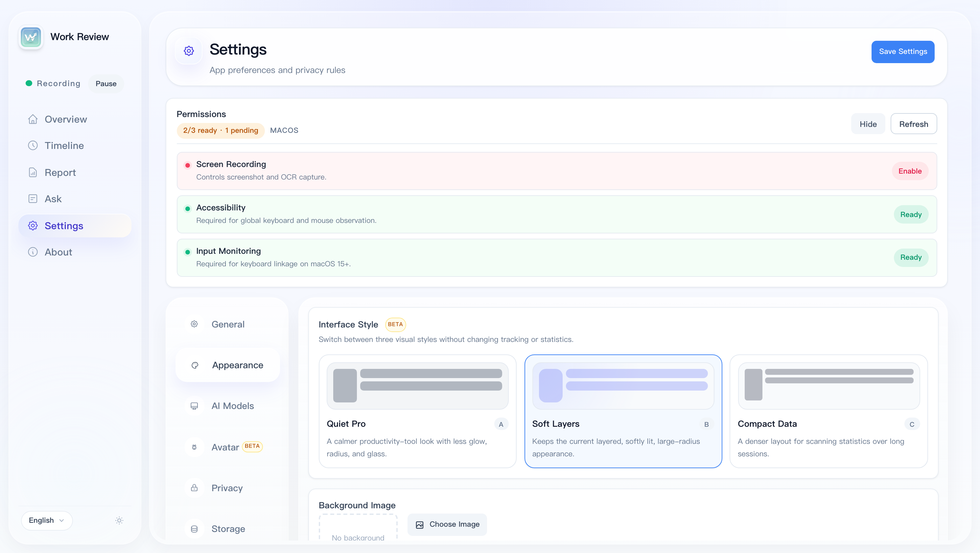Click the Overview home icon

[33, 119]
